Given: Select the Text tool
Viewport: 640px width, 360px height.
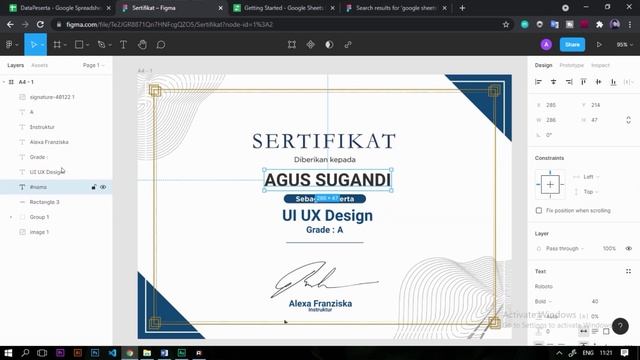Looking at the screenshot, I should click(123, 44).
